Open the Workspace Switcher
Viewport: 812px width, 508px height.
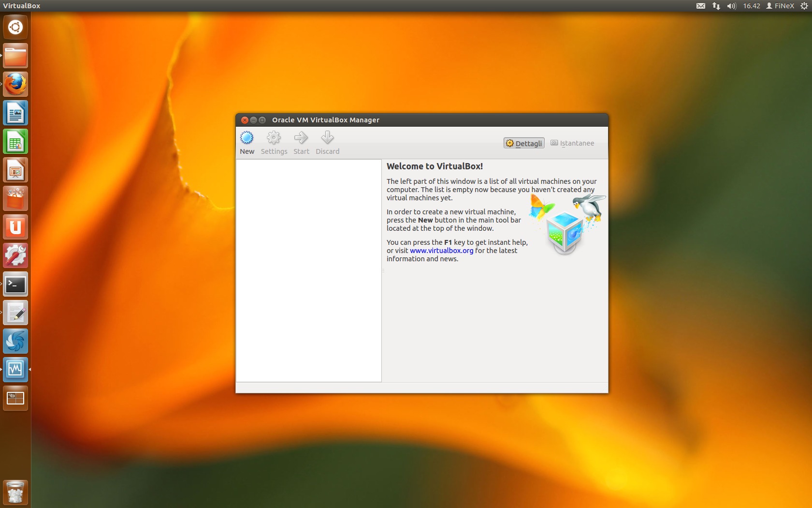pyautogui.click(x=15, y=398)
